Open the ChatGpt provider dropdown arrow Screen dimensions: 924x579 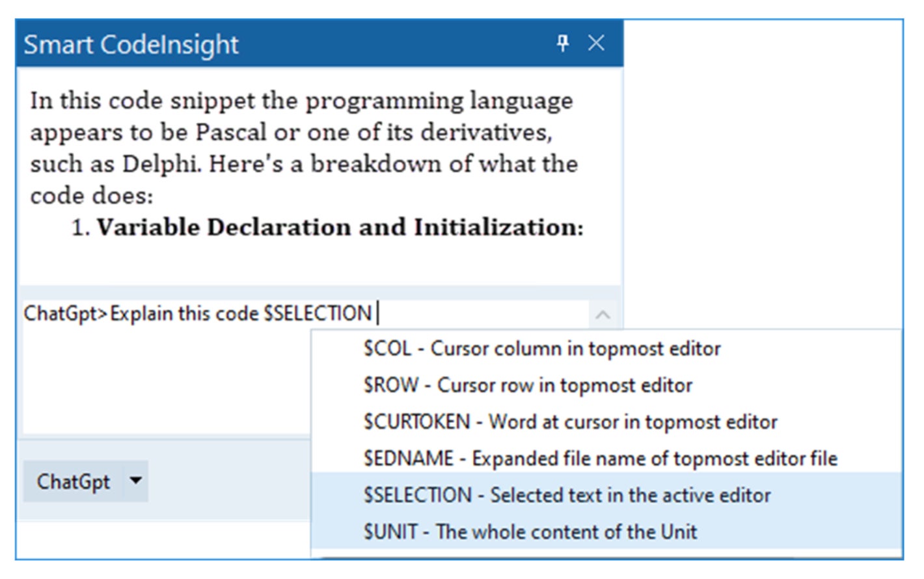click(x=135, y=481)
